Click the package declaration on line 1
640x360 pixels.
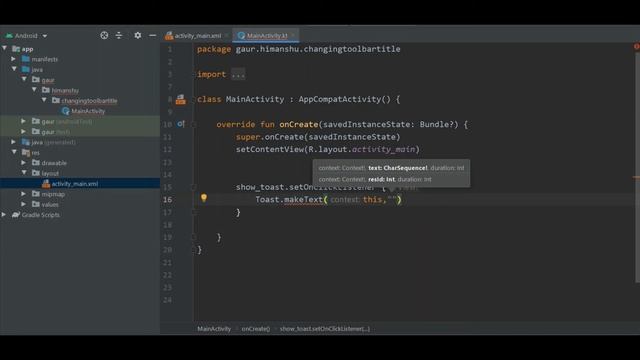tap(298, 49)
